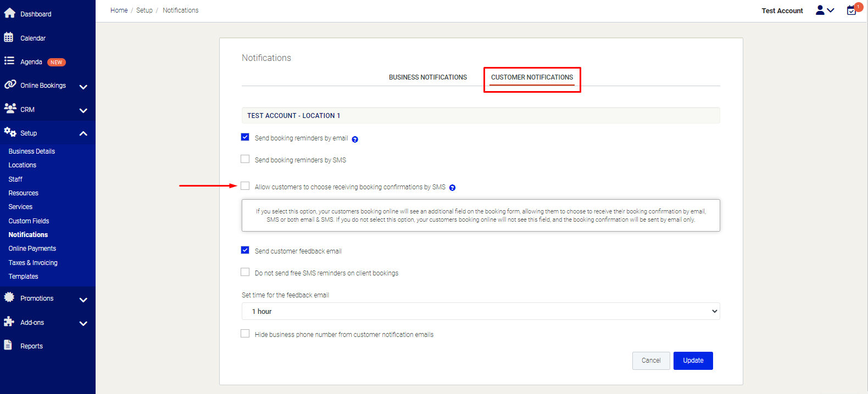
Task: Click the CRM people icon
Action: [10, 108]
